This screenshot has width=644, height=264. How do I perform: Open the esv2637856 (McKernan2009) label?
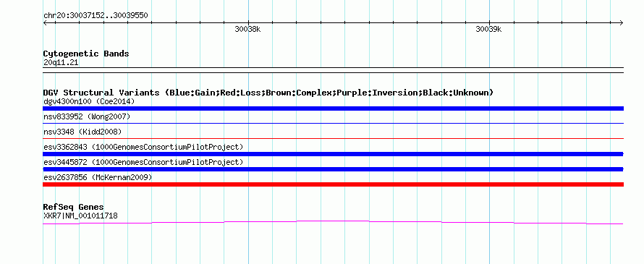click(x=98, y=177)
